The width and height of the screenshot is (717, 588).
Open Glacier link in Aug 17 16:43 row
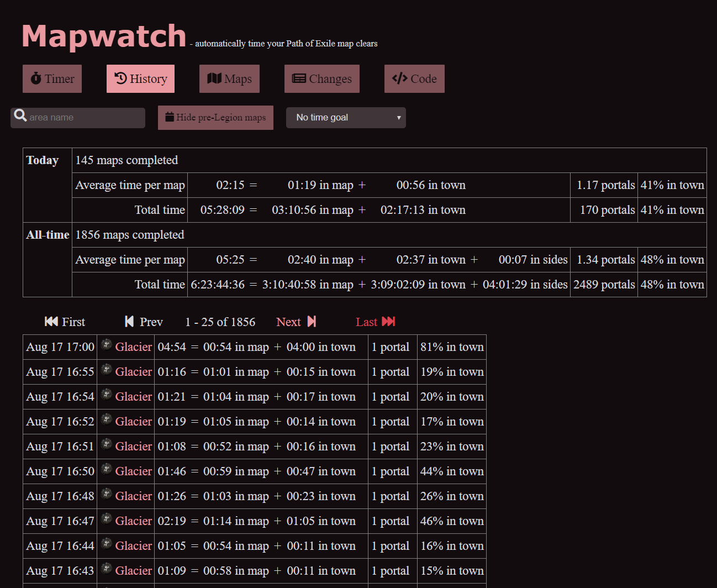133,571
